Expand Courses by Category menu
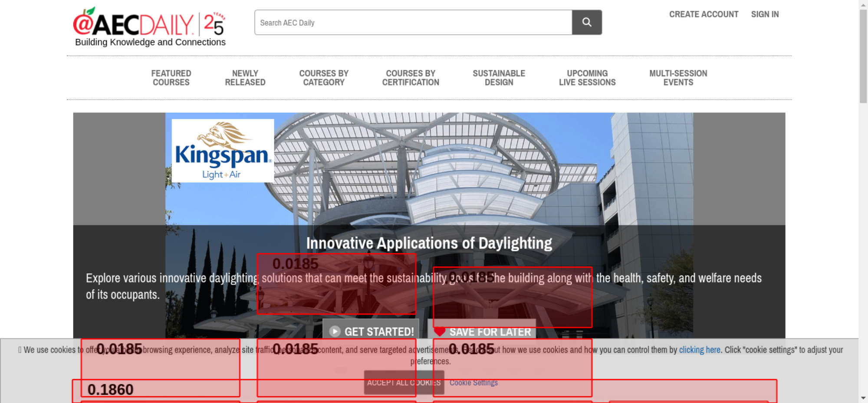 click(x=323, y=78)
